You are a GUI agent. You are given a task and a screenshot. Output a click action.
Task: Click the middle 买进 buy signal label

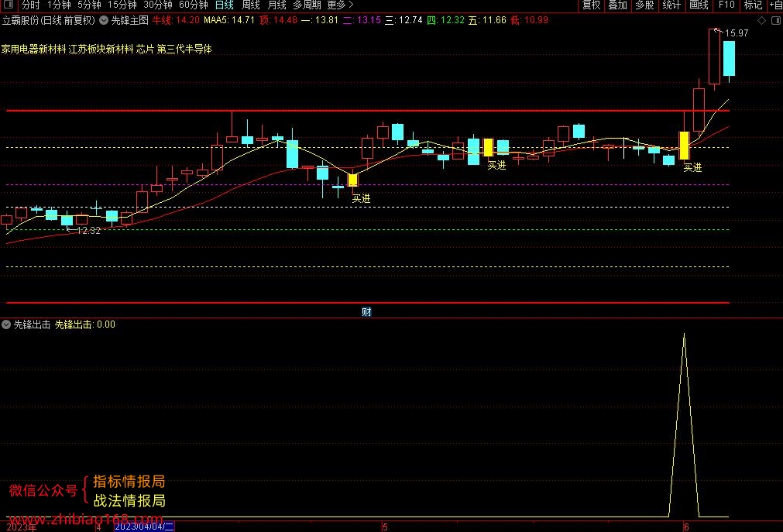[497, 166]
